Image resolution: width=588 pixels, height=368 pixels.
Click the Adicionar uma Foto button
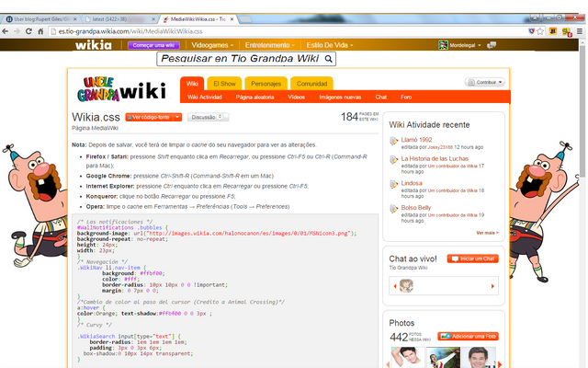468,337
